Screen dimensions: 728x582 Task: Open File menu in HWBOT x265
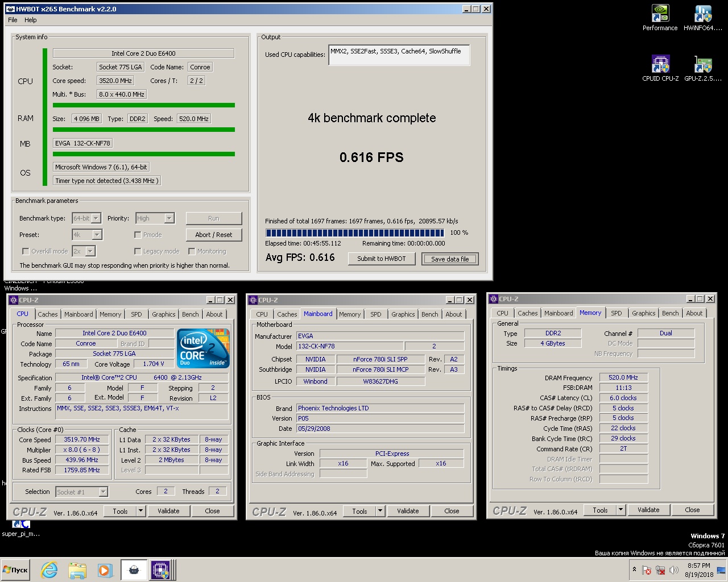click(13, 20)
